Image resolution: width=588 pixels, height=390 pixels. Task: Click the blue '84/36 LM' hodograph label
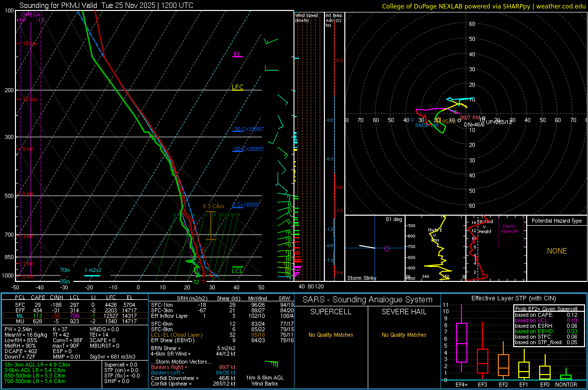point(427,125)
